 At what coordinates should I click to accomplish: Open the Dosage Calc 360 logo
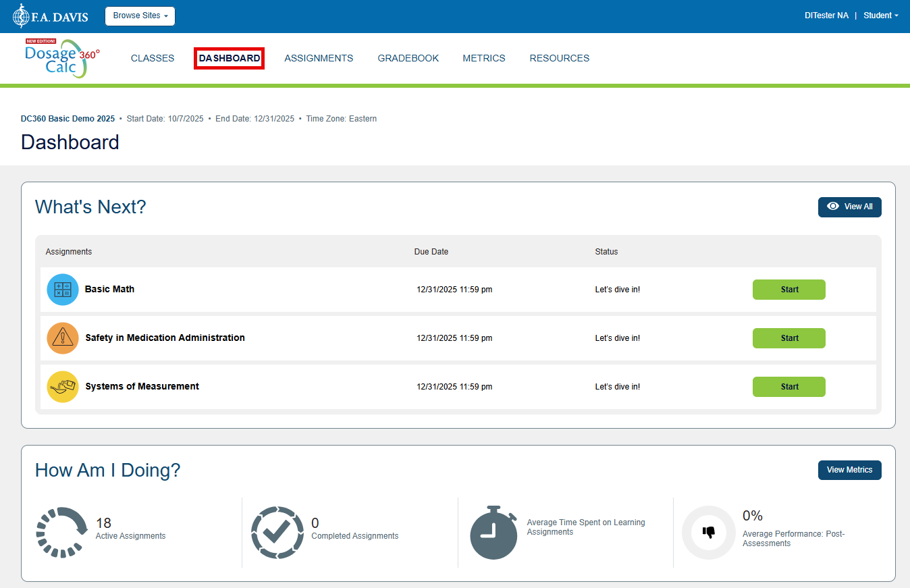pyautogui.click(x=62, y=58)
